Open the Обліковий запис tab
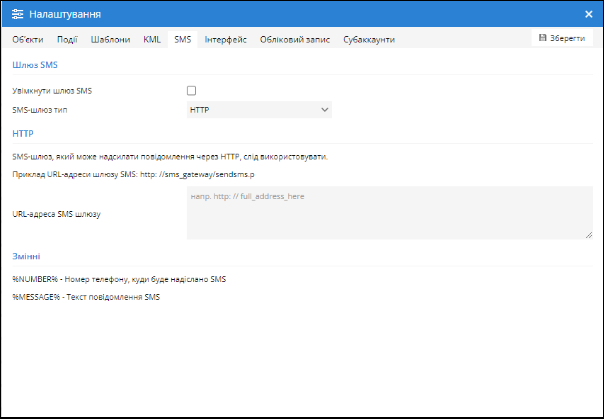605x419 pixels. [295, 40]
